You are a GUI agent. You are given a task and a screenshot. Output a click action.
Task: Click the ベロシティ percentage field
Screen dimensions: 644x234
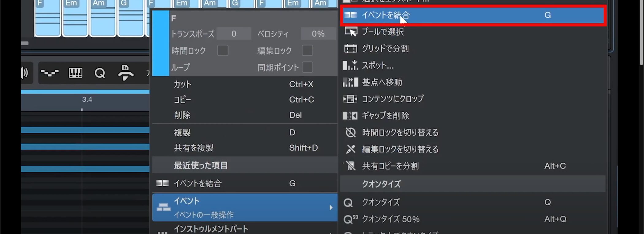point(318,34)
